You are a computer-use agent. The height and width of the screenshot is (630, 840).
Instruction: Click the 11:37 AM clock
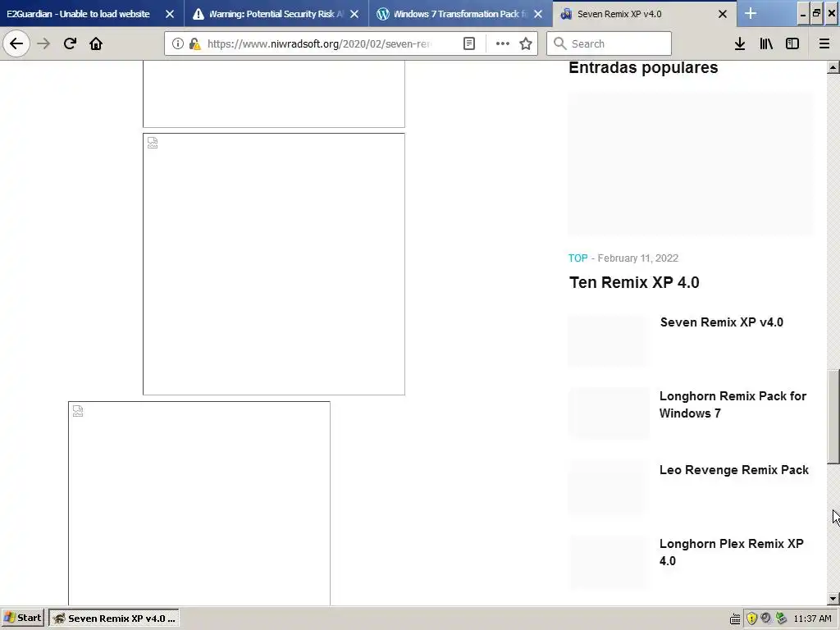point(813,619)
